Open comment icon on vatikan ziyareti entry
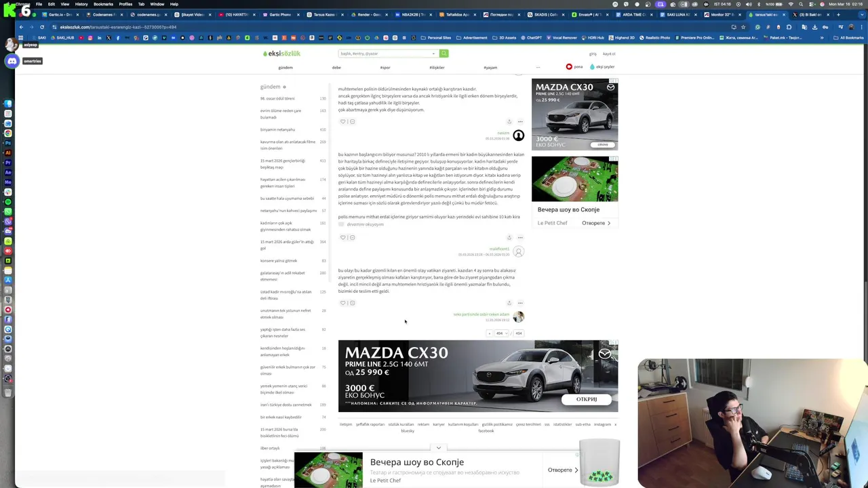 pyautogui.click(x=352, y=303)
